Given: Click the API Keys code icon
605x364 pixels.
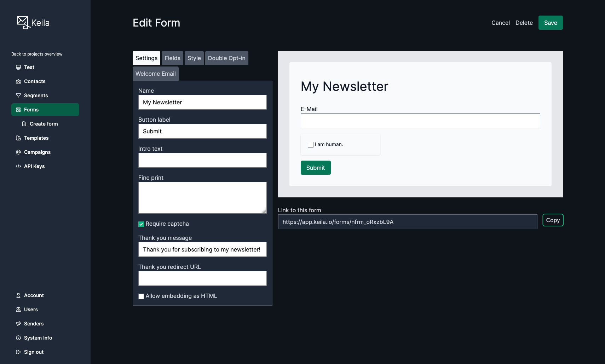Looking at the screenshot, I should coord(18,166).
